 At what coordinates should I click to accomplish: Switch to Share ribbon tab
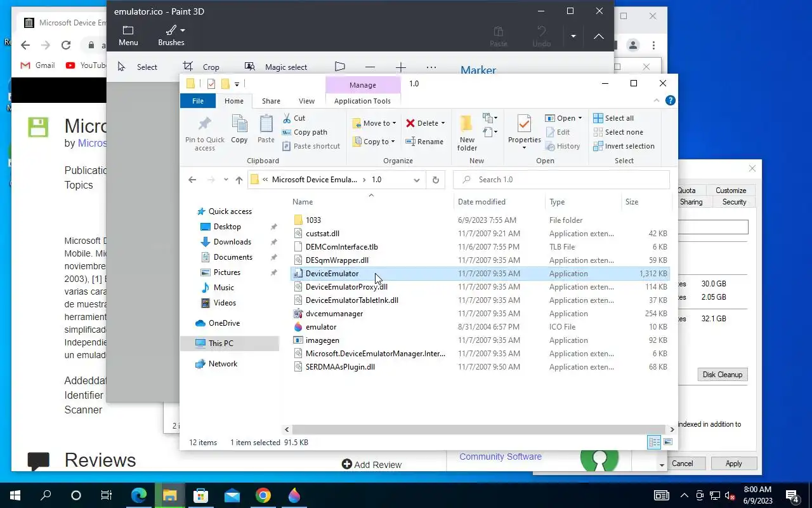pos(271,101)
